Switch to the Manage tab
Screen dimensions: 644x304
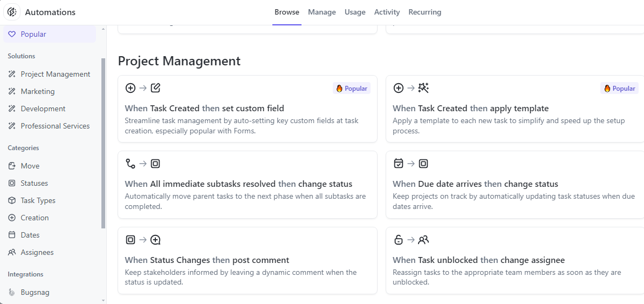[x=322, y=12]
